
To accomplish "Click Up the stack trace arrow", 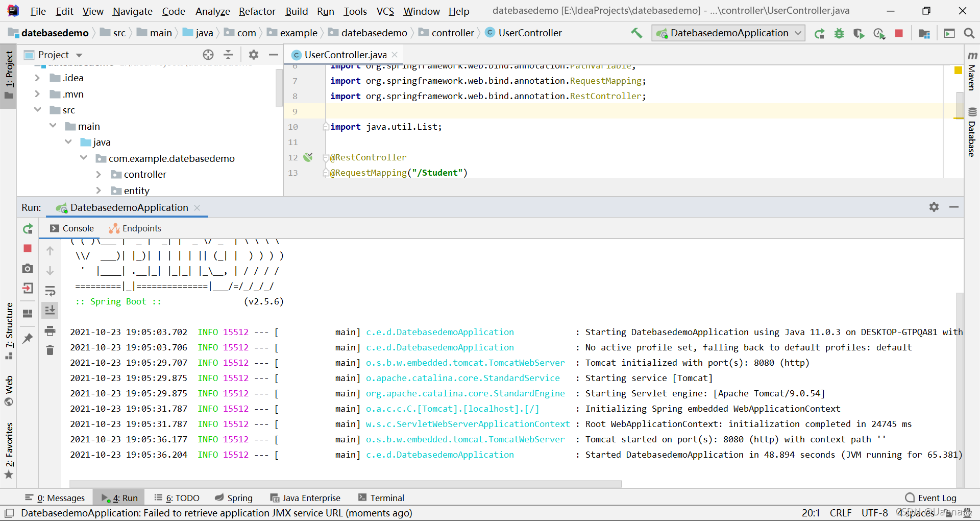I will point(50,251).
